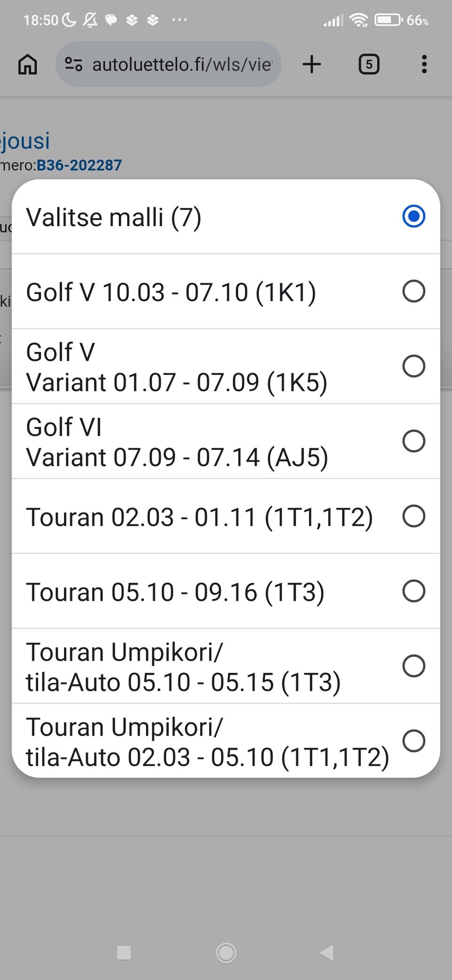The width and height of the screenshot is (452, 980).
Task: Click the B36-202287 part number link
Action: pyautogui.click(x=79, y=165)
